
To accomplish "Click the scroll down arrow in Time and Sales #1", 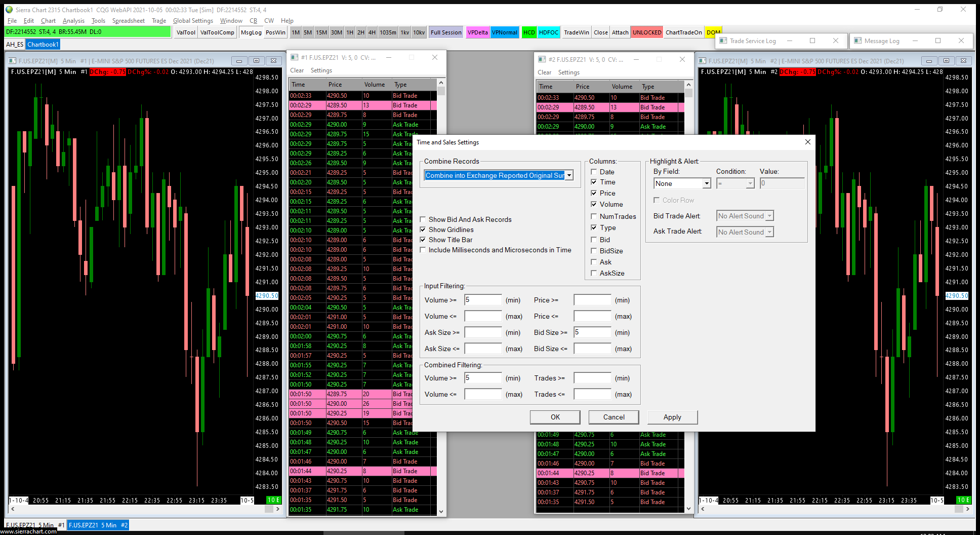I will point(441,511).
